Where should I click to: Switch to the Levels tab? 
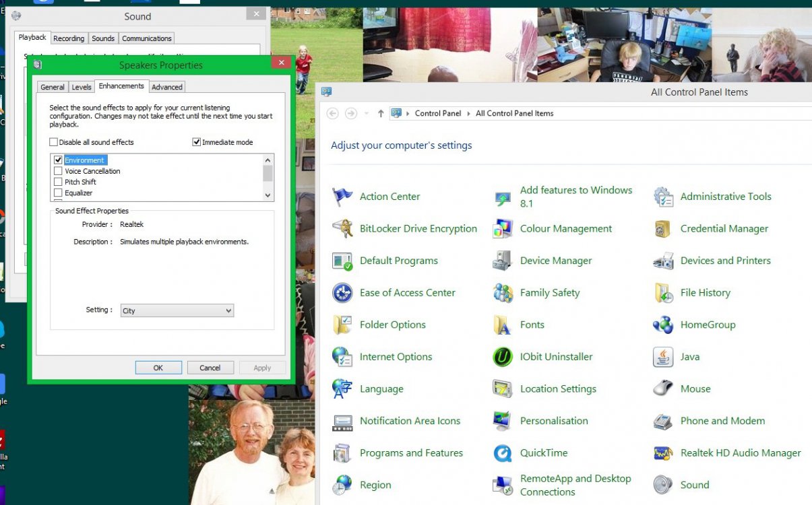81,86
